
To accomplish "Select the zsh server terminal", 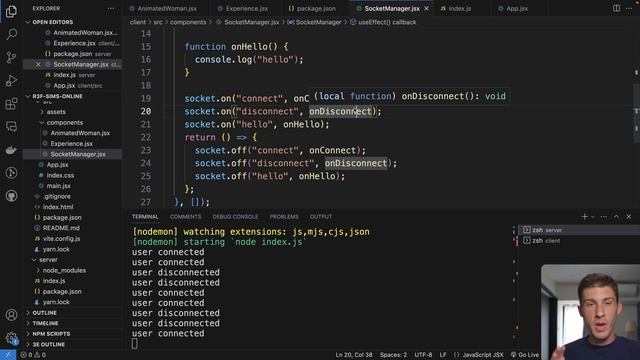I will (579, 230).
